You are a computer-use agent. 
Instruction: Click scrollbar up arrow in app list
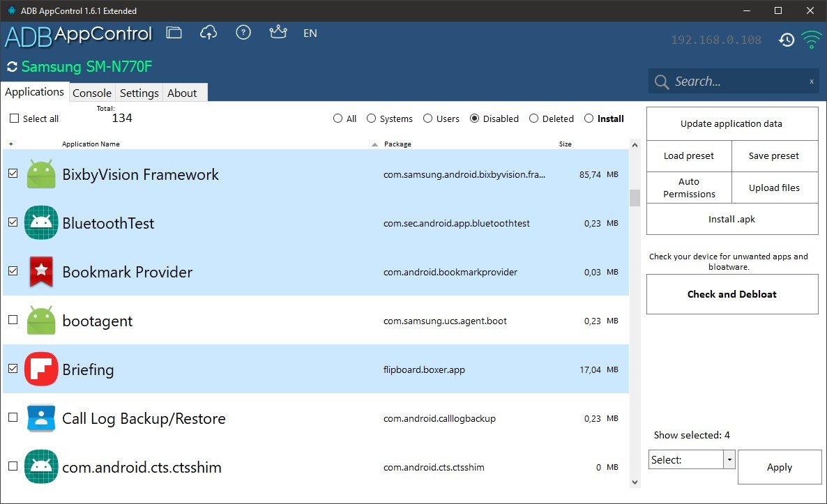[635, 145]
